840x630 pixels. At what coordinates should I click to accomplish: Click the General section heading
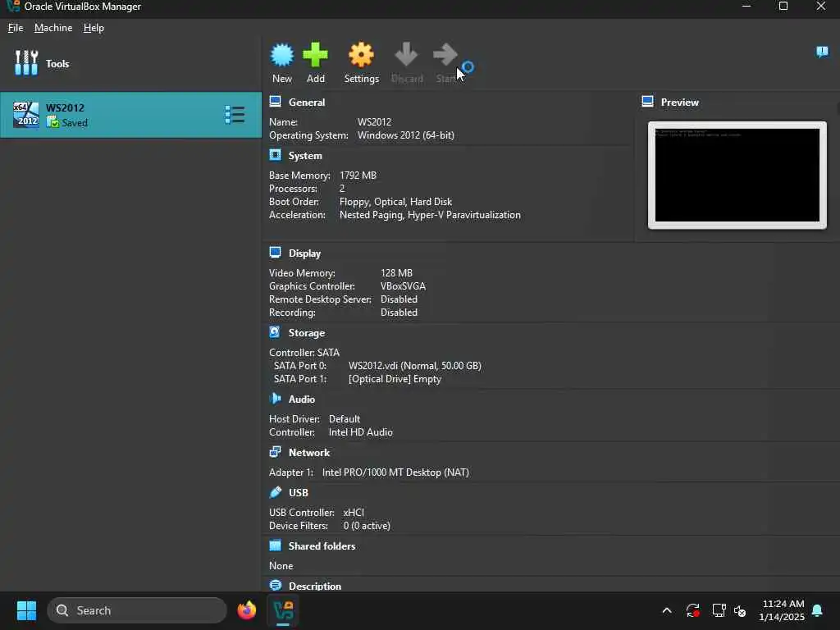[x=307, y=103]
